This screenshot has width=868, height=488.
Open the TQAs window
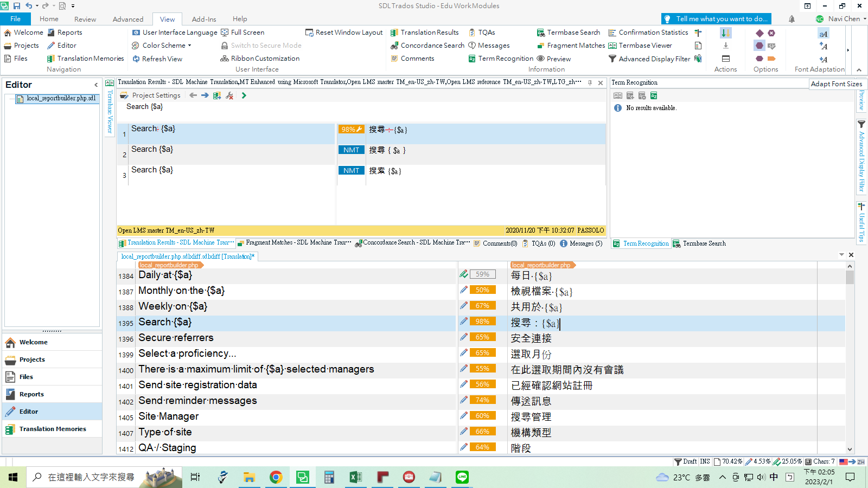tap(481, 33)
